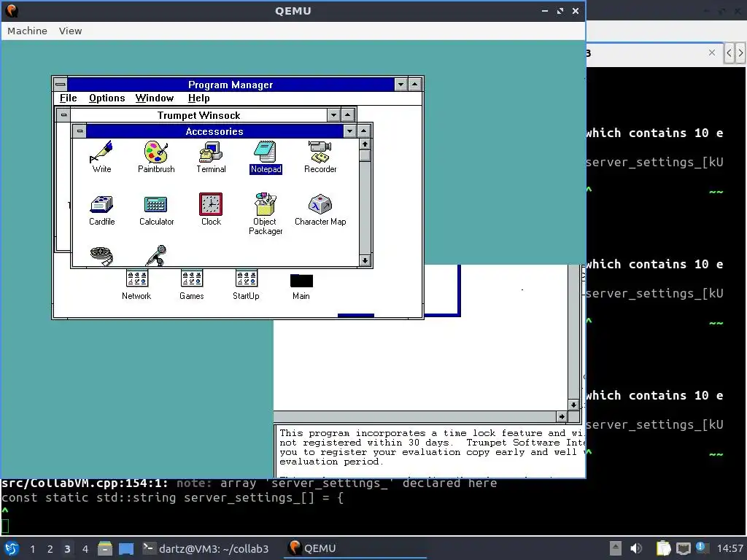Image resolution: width=747 pixels, height=560 pixels.
Task: Open the Trumpet Winsock window control-menu box
Action: pos(63,114)
